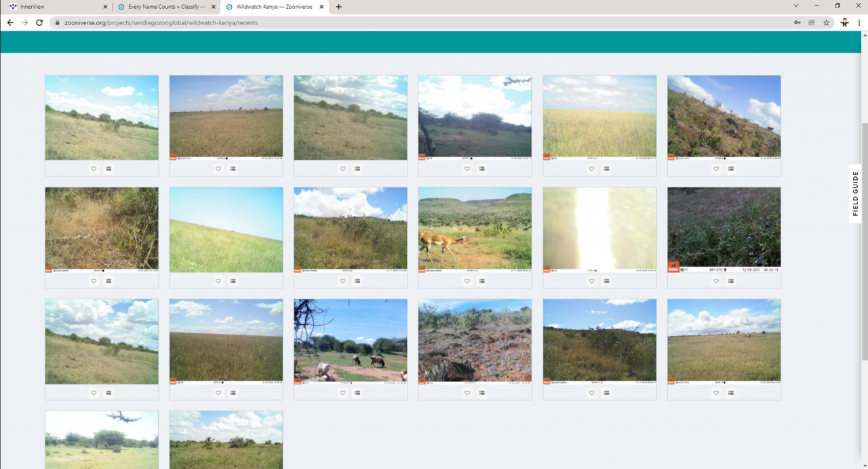The height and width of the screenshot is (469, 868).
Task: Favorite the tilted green slope with clear sky
Action: [x=218, y=281]
